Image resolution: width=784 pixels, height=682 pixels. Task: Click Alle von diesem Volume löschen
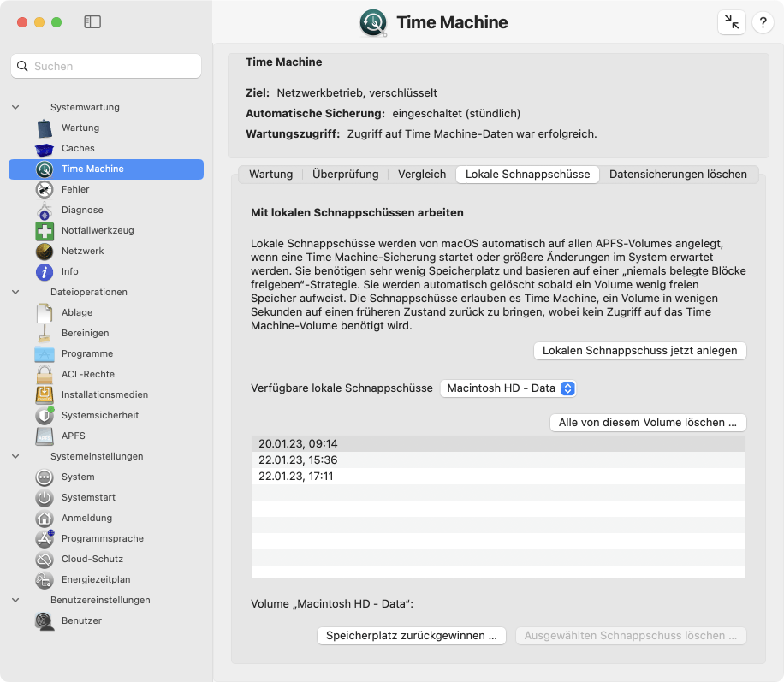click(648, 423)
